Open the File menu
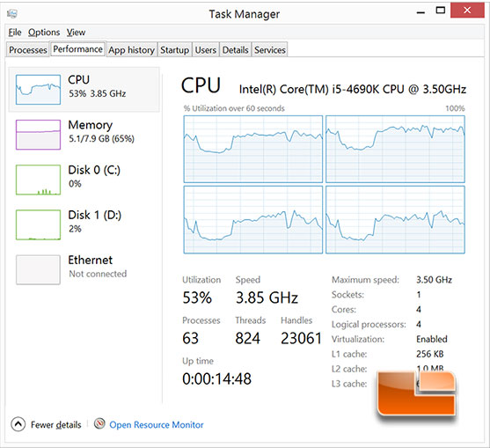 click(x=15, y=33)
